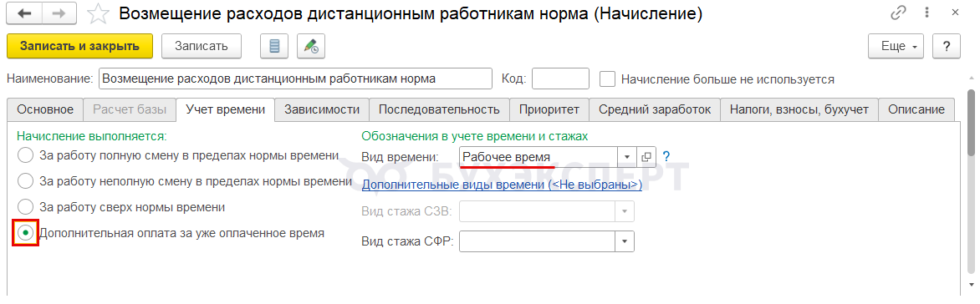Open the edit history pencil-clock icon
Image resolution: width=980 pixels, height=304 pixels.
coord(310,46)
